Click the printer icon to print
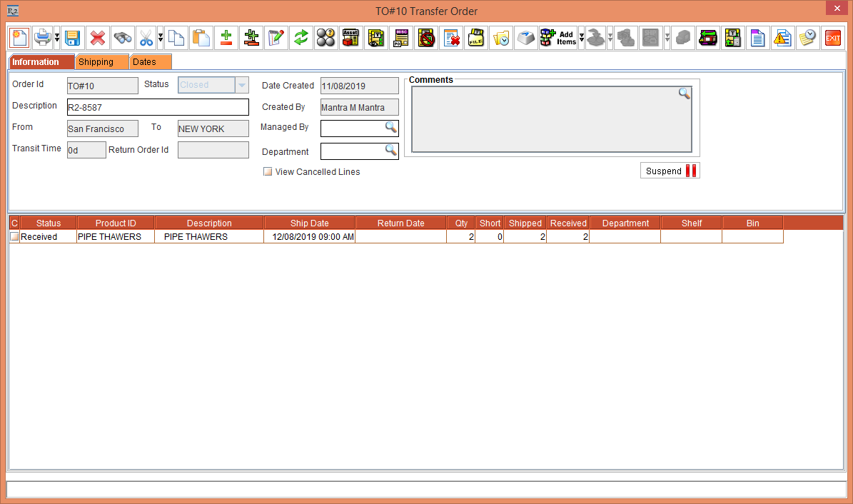The width and height of the screenshot is (853, 504). (x=42, y=37)
